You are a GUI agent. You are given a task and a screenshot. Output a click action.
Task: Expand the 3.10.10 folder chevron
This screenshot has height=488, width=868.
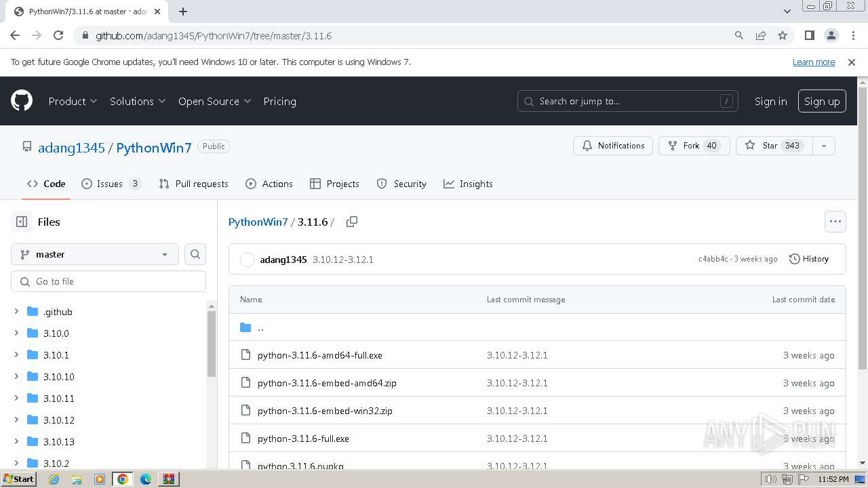point(16,377)
